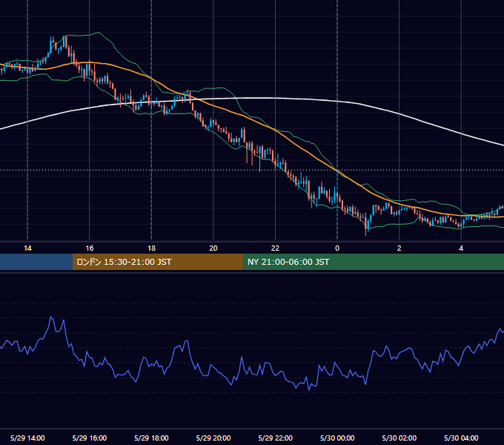The image size is (504, 445).
Task: Click the 22 hour axis label
Action: [275, 248]
